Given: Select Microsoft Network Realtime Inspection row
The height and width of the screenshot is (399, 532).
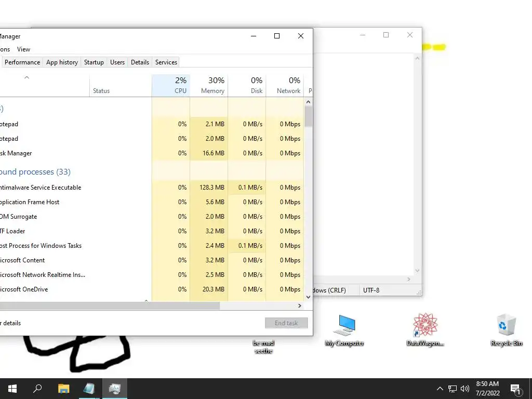Looking at the screenshot, I should pos(152,275).
